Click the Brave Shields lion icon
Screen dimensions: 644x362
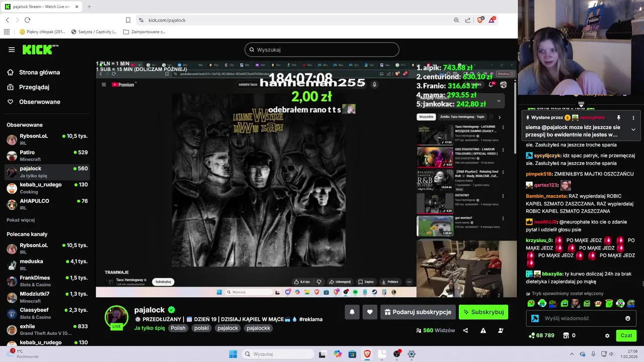pyautogui.click(x=480, y=20)
